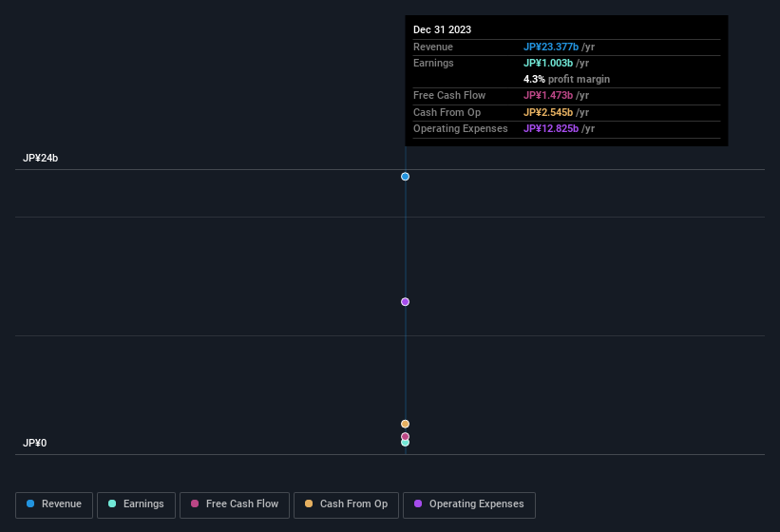Toggle the Operating Expenses legend button
This screenshot has height=532, width=780.
pyautogui.click(x=468, y=504)
